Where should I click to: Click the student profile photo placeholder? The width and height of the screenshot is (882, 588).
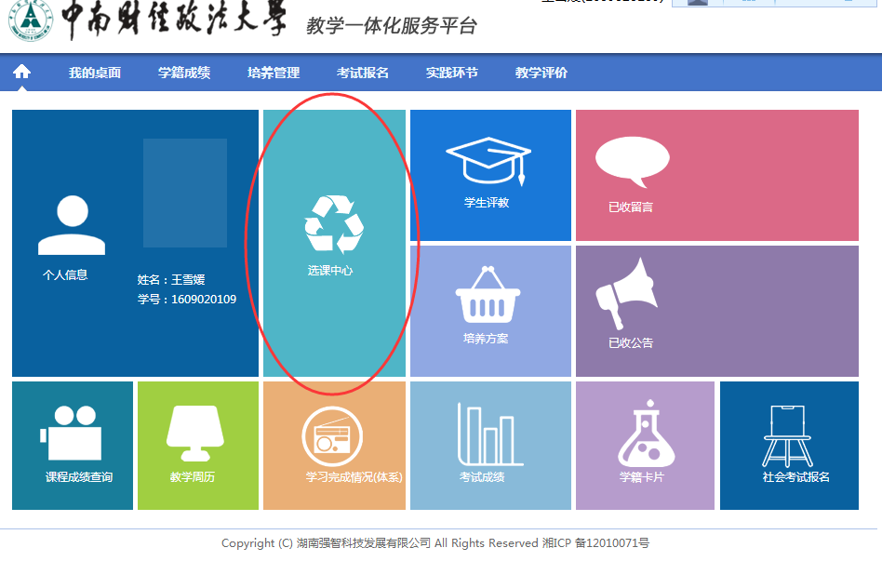click(x=185, y=193)
